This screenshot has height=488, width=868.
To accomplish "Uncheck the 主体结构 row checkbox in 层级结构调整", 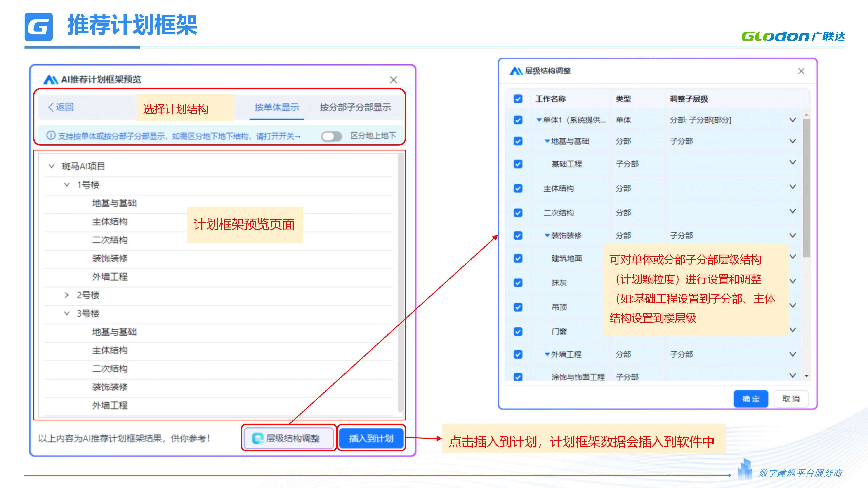I will click(518, 188).
